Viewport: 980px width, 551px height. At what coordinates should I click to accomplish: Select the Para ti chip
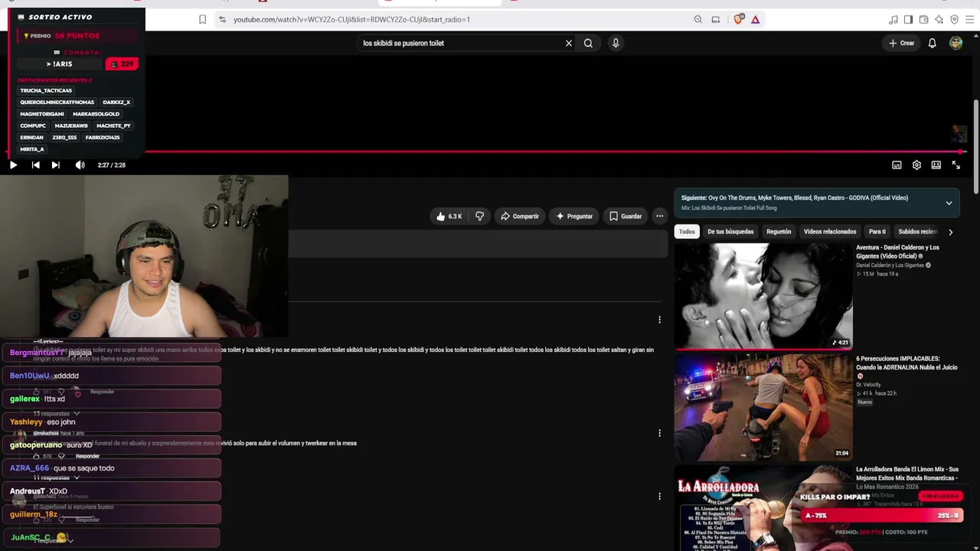pos(877,232)
